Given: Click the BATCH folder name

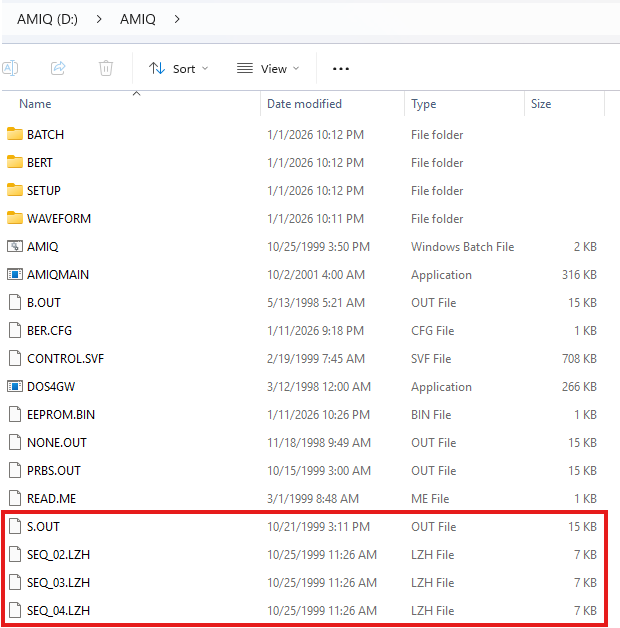Looking at the screenshot, I should (45, 135).
